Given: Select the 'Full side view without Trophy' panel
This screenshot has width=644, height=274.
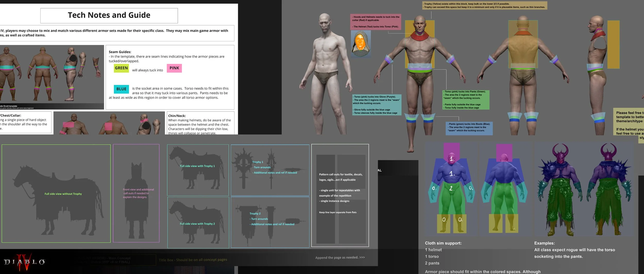Looking at the screenshot, I should click(x=56, y=193).
